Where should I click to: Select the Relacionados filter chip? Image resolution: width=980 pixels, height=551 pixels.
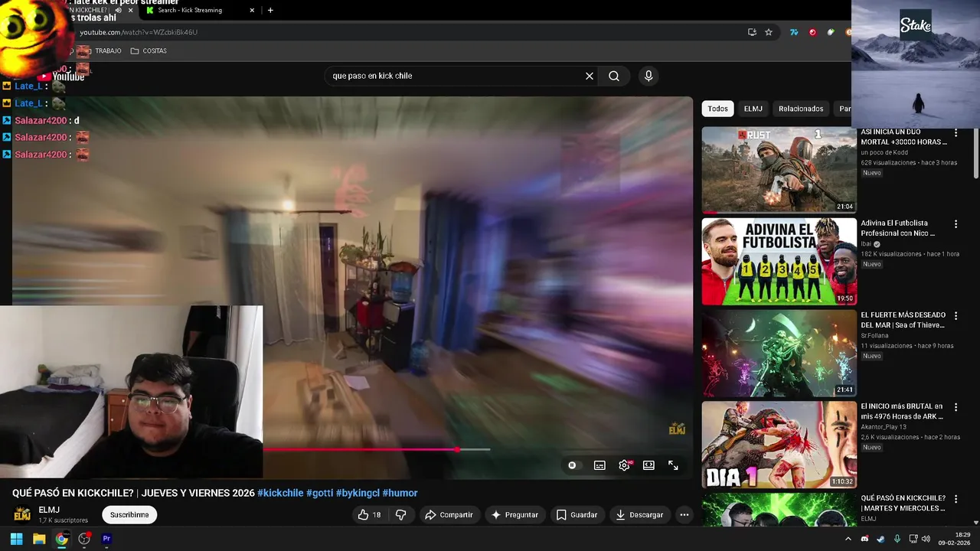coord(801,109)
